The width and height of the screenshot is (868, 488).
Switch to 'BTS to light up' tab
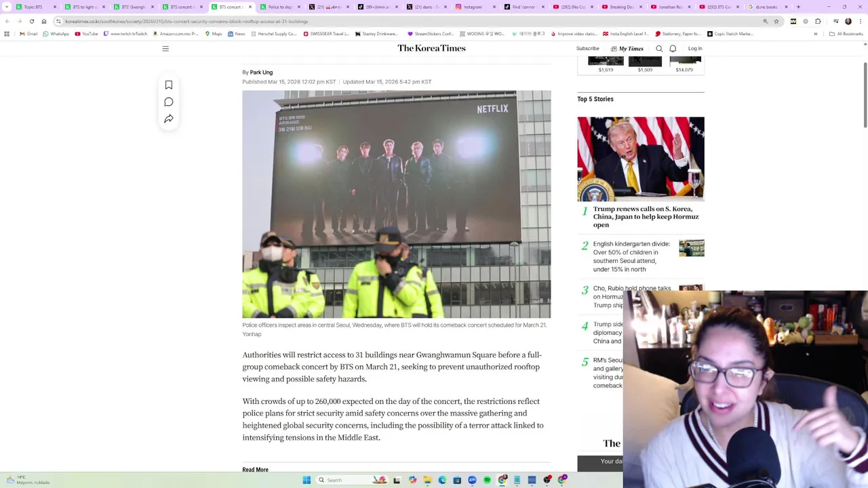pyautogui.click(x=85, y=7)
